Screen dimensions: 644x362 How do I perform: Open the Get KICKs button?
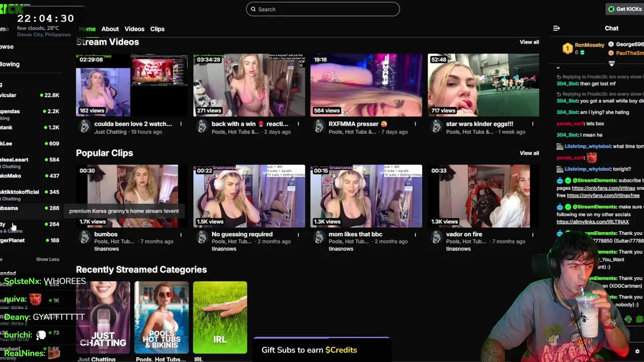pyautogui.click(x=625, y=9)
